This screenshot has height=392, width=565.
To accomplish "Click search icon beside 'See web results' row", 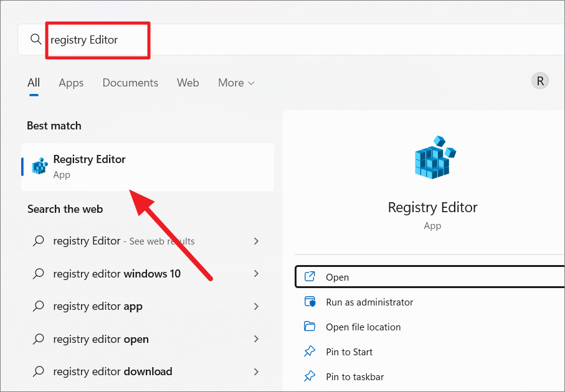I will coord(38,240).
